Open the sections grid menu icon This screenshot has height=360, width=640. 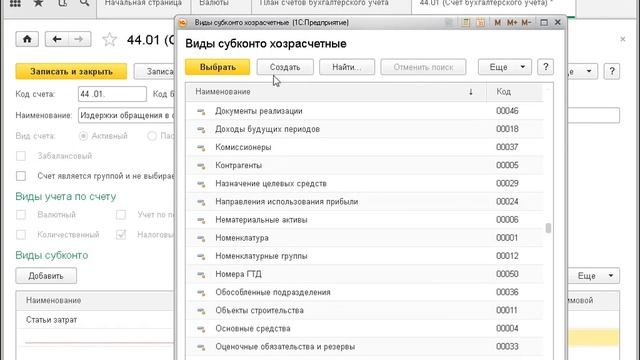pyautogui.click(x=16, y=3)
